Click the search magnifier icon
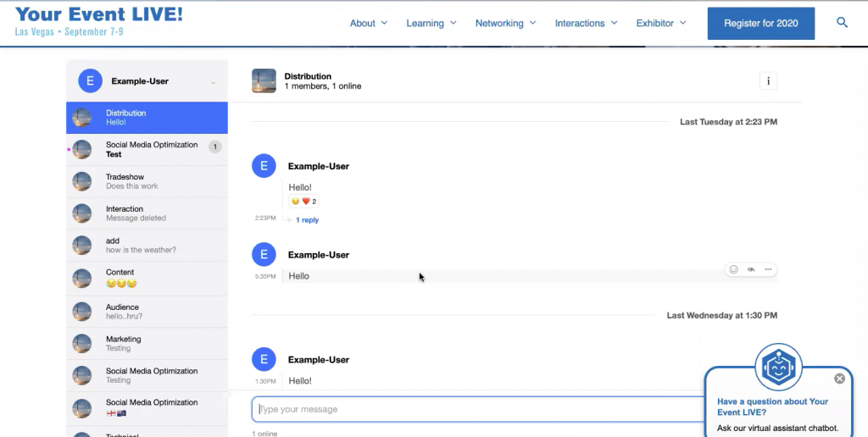Screen dimensions: 868x437 click(842, 23)
